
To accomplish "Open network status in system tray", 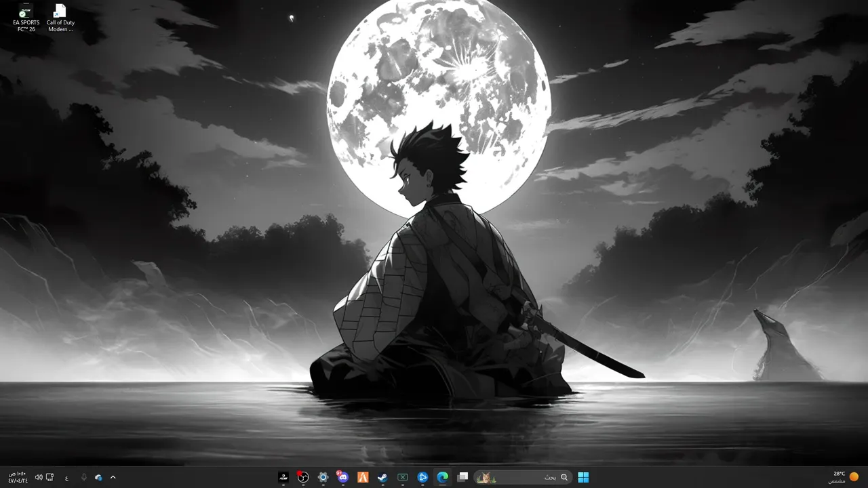I will click(x=50, y=477).
